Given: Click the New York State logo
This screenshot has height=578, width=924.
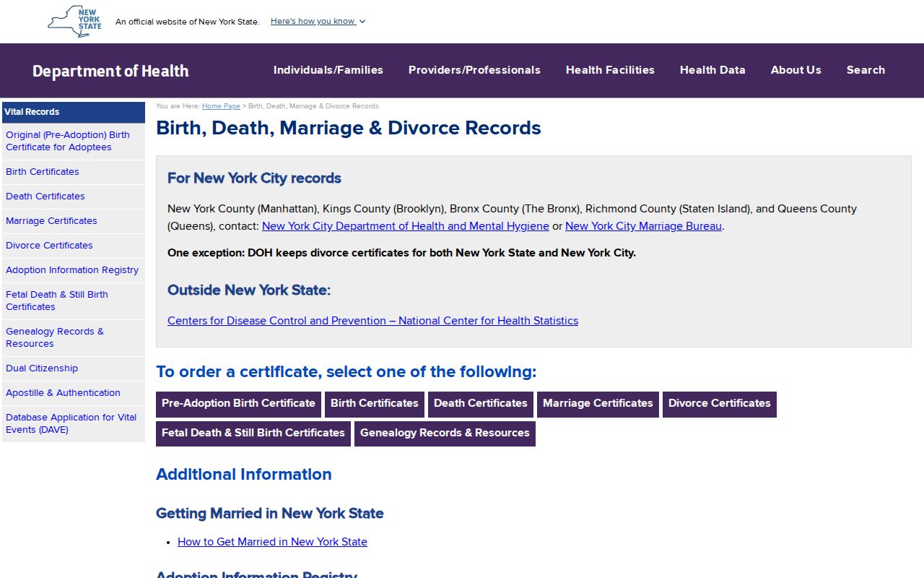Looking at the screenshot, I should pos(75,22).
